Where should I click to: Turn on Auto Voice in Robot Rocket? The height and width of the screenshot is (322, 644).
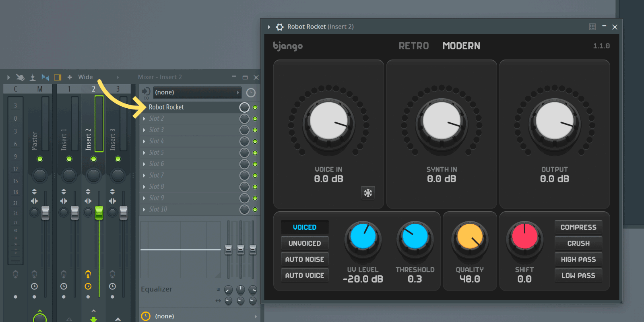pos(305,275)
